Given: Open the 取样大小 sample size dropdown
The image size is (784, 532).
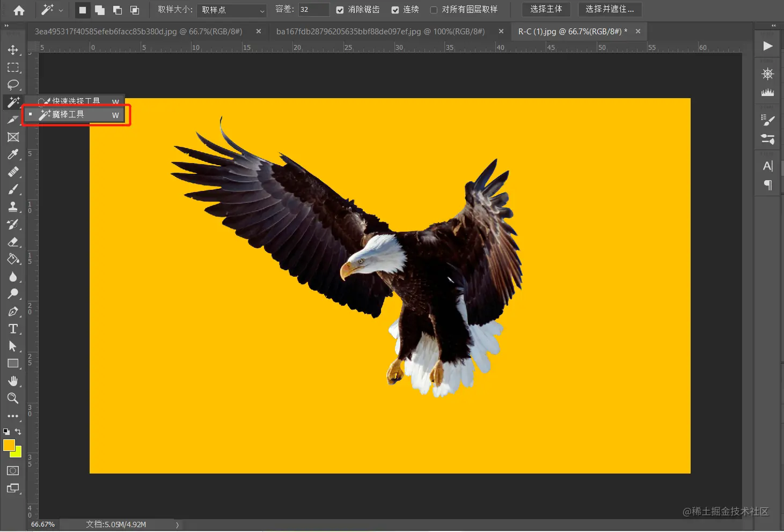Looking at the screenshot, I should point(232,10).
